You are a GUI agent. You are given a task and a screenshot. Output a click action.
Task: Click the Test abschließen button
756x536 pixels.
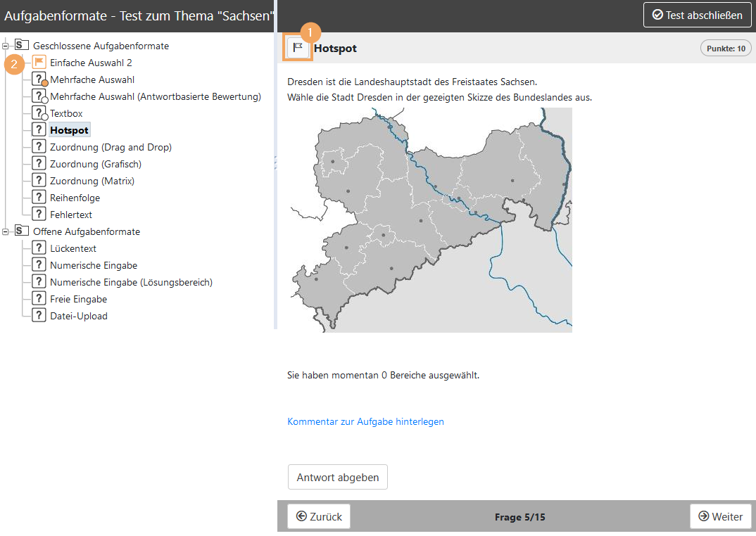(x=697, y=15)
